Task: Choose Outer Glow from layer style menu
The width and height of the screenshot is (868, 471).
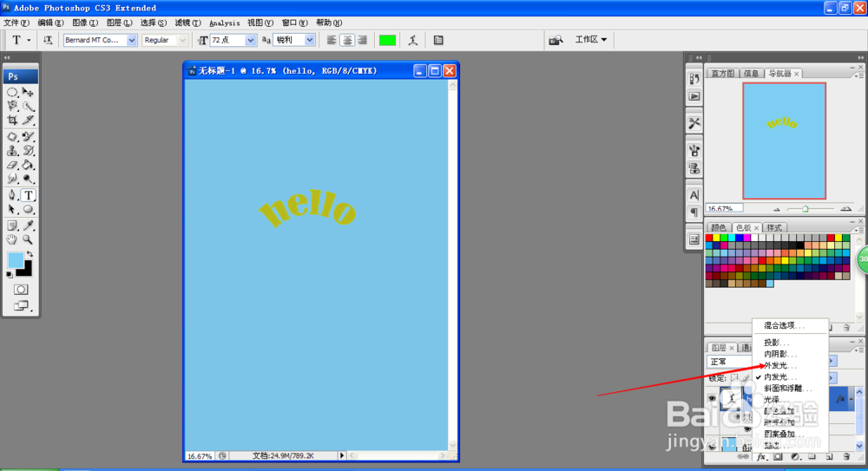Action: pyautogui.click(x=779, y=365)
